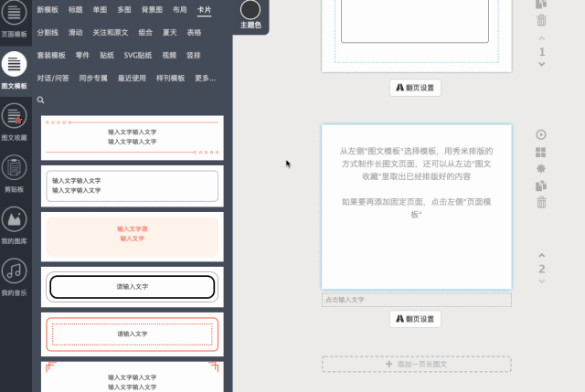The width and height of the screenshot is (585, 392).
Task: Choose the dotted pink line card template
Action: pyautogui.click(x=132, y=138)
